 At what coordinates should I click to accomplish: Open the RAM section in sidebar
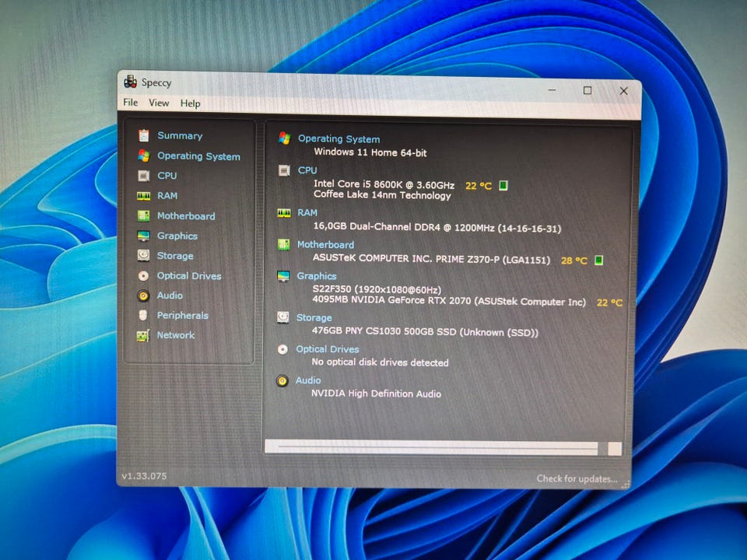pyautogui.click(x=167, y=196)
